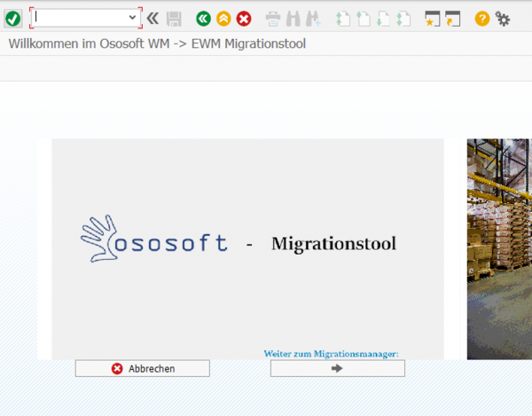Click the green Back icon
The image size is (532, 416).
[203, 19]
